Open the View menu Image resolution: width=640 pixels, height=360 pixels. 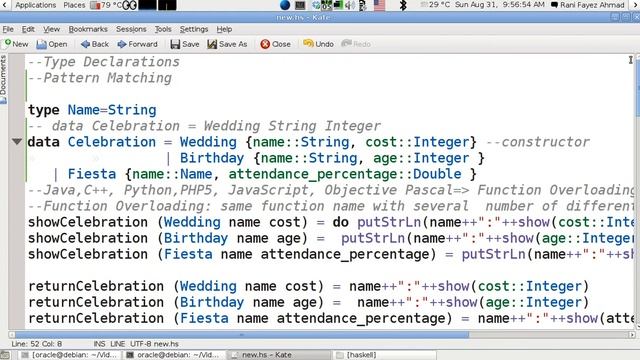point(51,29)
